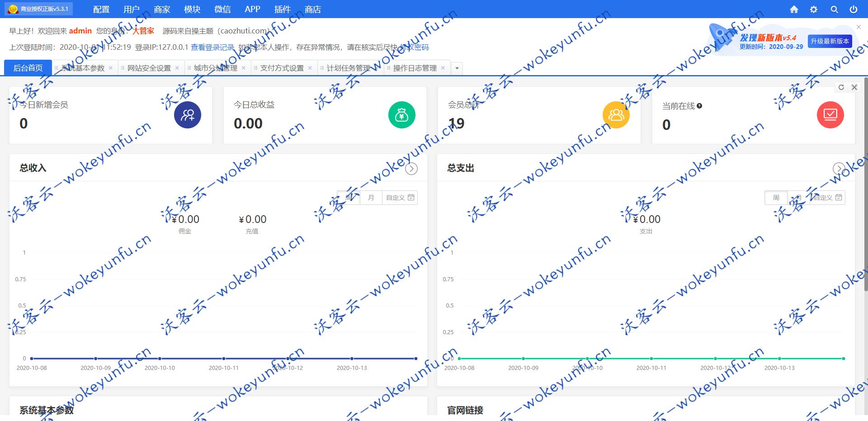Close the new version notice banner
The width and height of the screenshot is (868, 421).
tap(859, 27)
